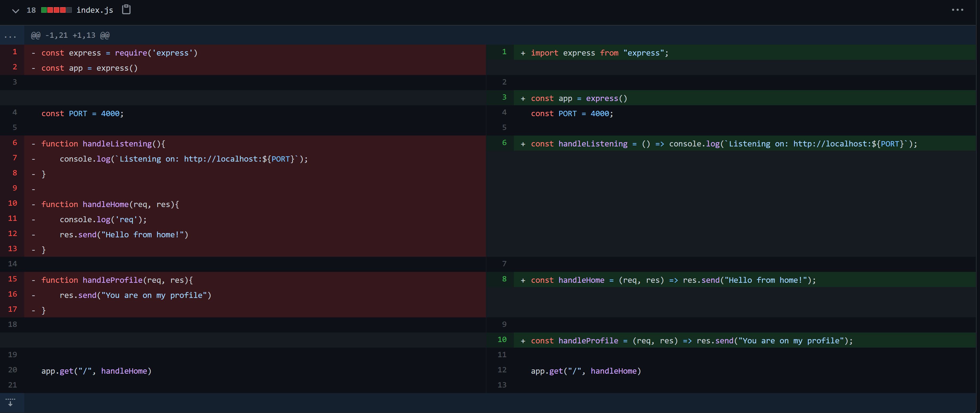The image size is (980, 413).
Task: Select added line number 1 on right
Action: coord(504,52)
